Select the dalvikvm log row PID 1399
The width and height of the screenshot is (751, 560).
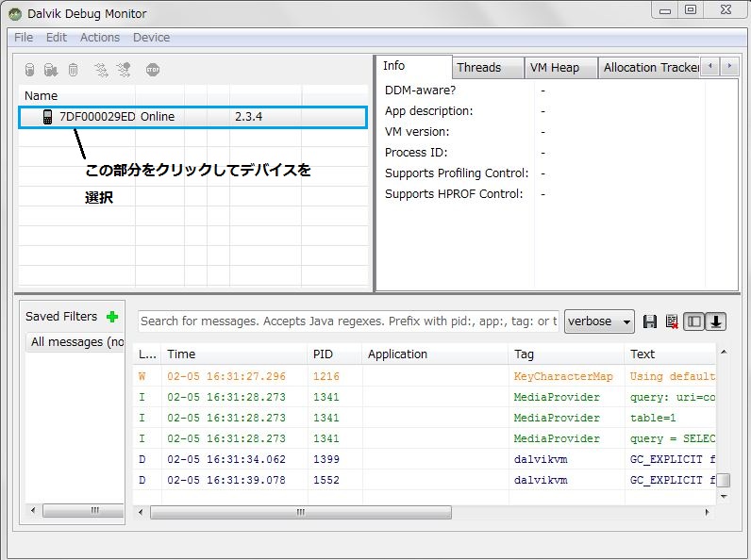[x=425, y=459]
